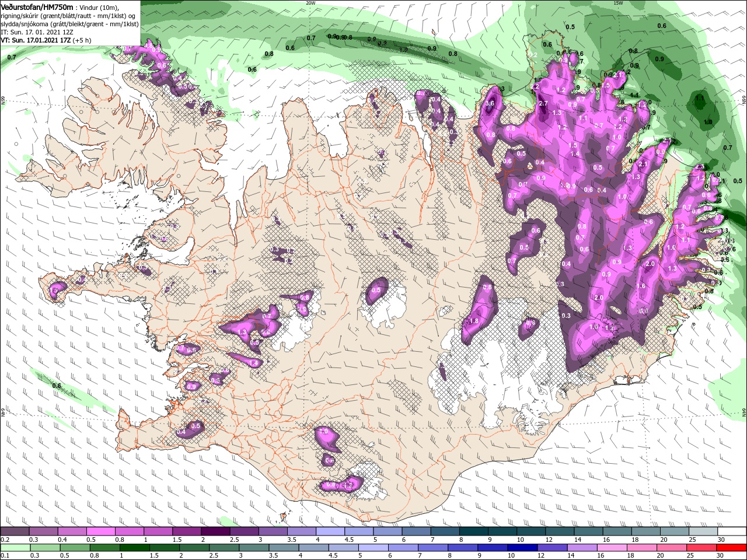Pick the pale lavender 4–4.5 swatch, top legend row
Image resolution: width=747 pixels, height=560 pixels.
(x=330, y=531)
